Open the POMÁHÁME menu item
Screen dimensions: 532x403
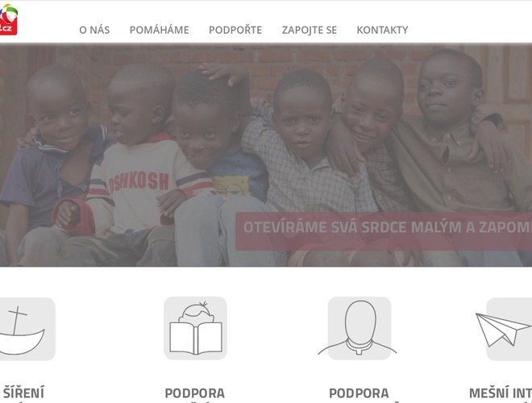click(x=159, y=30)
